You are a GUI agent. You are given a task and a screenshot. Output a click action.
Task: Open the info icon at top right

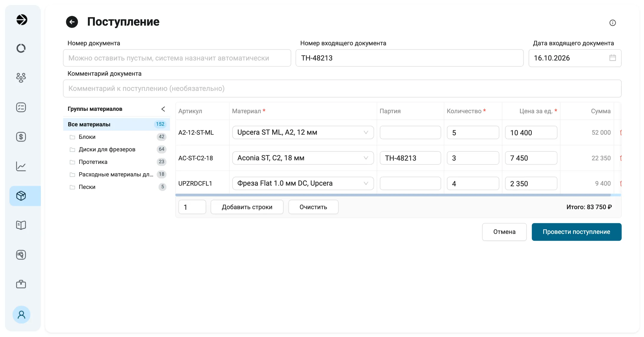point(612,23)
